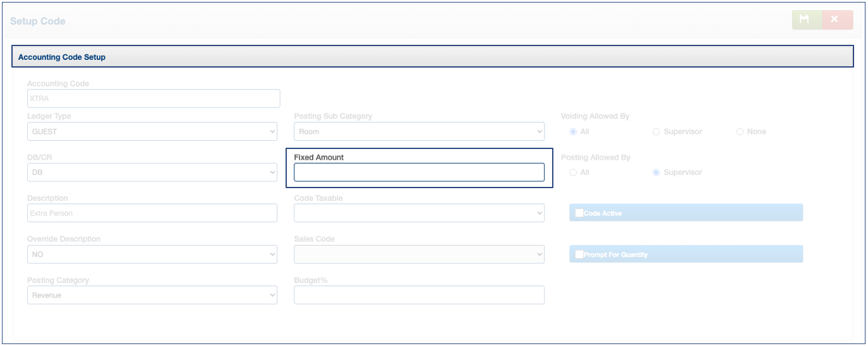Click the green save icon button
868x346 pixels.
tap(806, 20)
